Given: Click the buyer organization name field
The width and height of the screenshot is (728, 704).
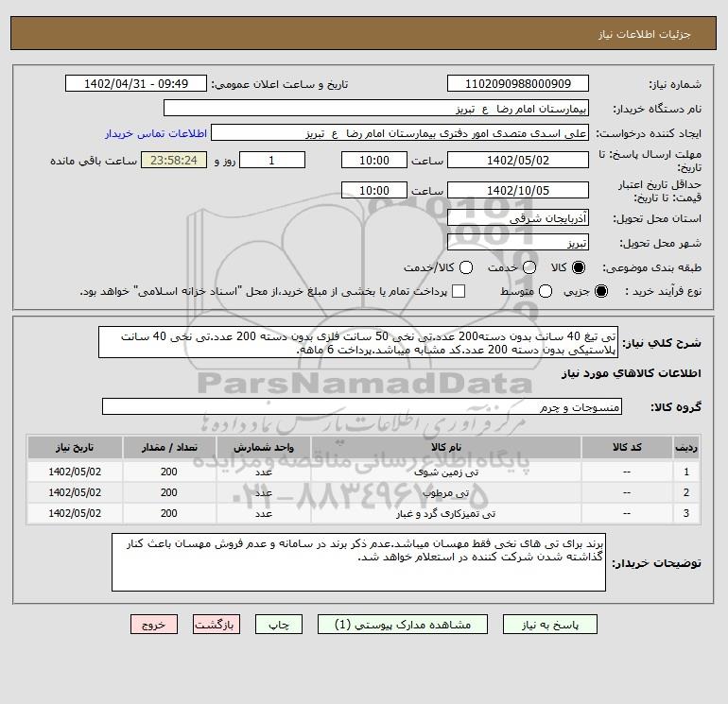Looking at the screenshot, I should pyautogui.click(x=376, y=109).
